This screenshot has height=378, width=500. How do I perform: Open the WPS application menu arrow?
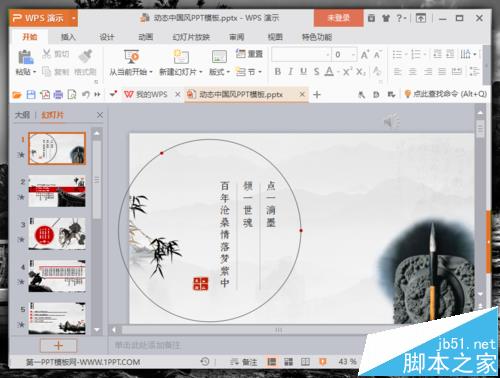pos(74,18)
